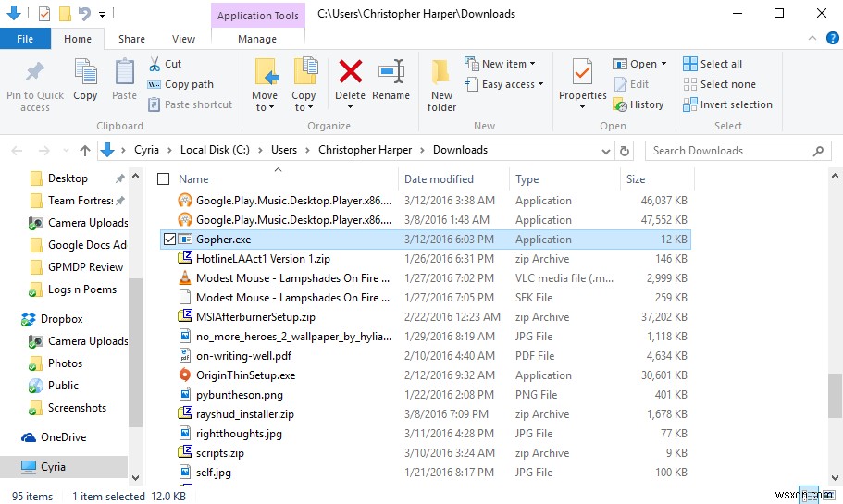This screenshot has height=504, width=843.
Task: Switch to the Share tab
Action: 131,39
